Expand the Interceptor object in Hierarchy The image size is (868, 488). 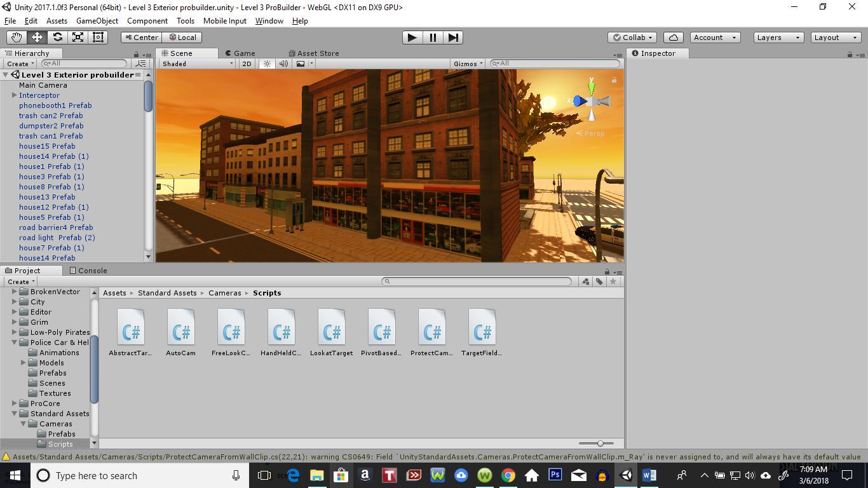pyautogui.click(x=14, y=95)
